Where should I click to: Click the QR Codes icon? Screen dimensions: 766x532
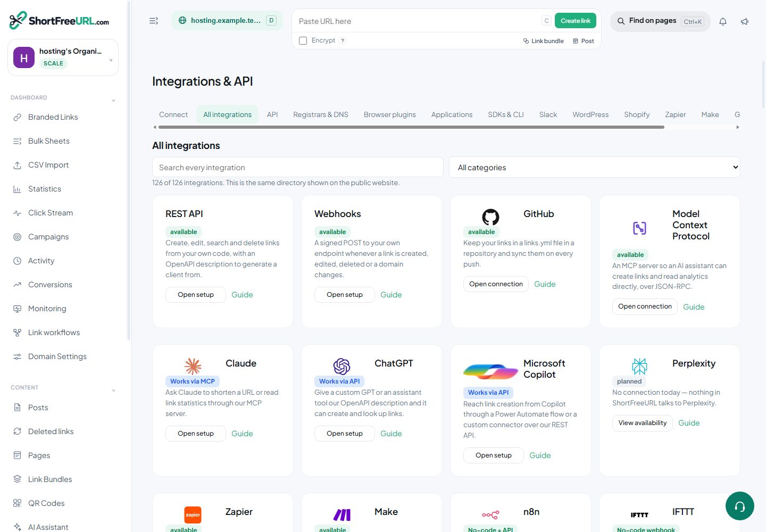coord(17,503)
